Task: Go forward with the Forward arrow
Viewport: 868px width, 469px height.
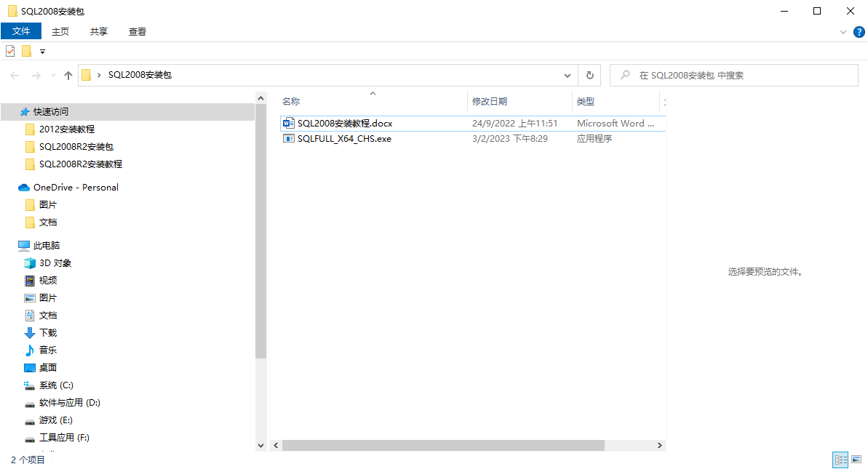Action: 36,75
